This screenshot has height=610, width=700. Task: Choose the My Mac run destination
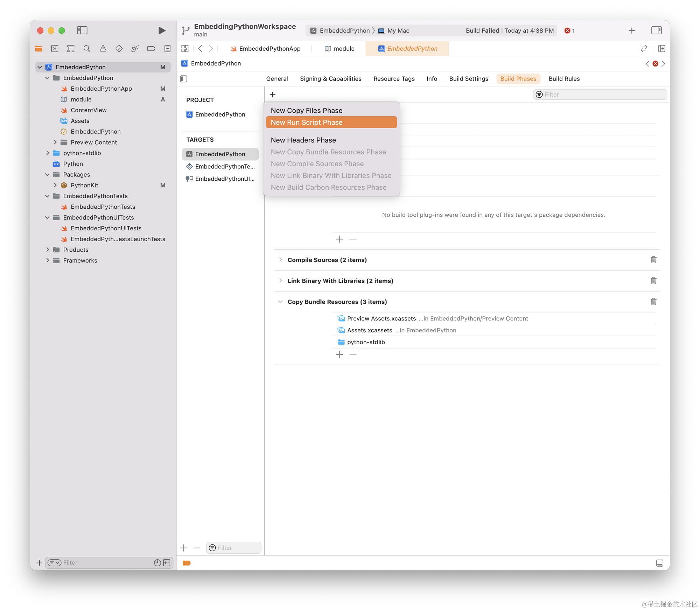point(394,31)
